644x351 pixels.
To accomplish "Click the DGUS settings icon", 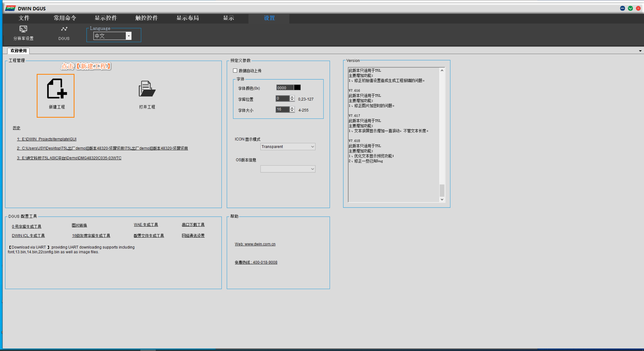I will 64,33.
